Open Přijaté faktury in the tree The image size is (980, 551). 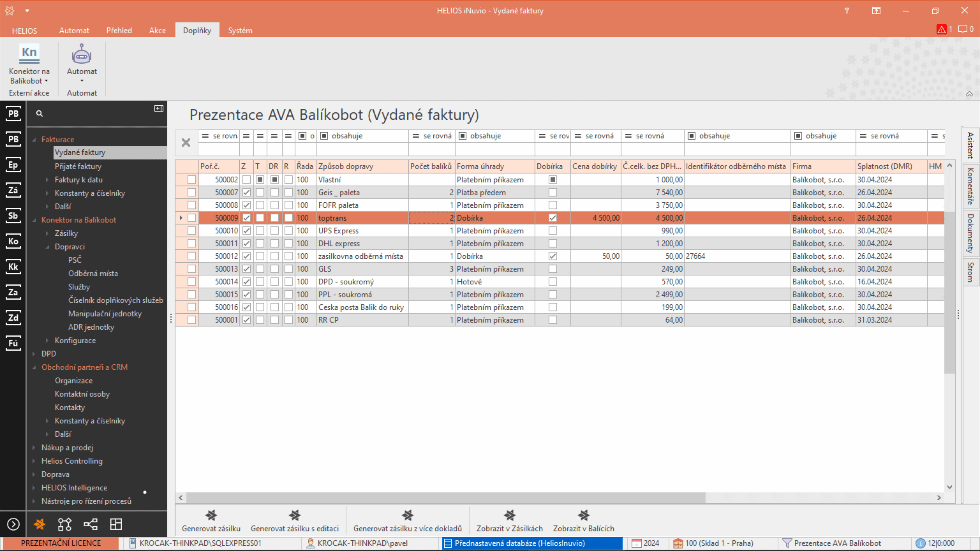click(x=78, y=166)
